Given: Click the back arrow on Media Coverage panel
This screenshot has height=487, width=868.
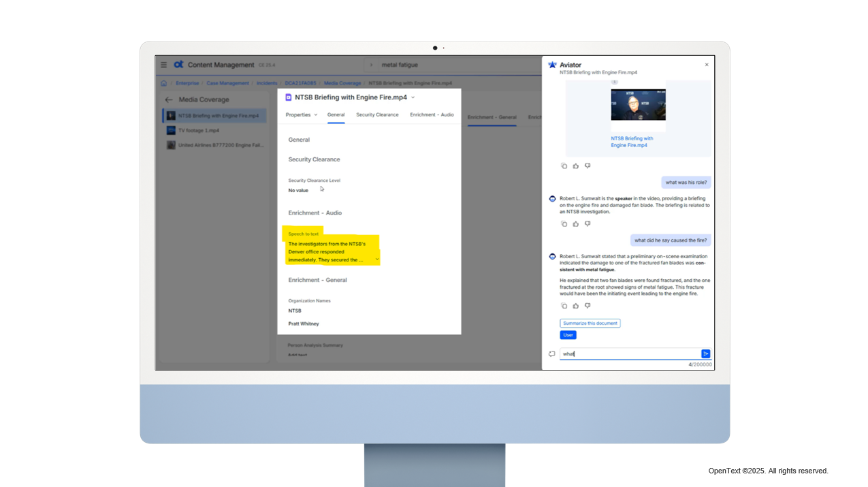Looking at the screenshot, I should (x=167, y=99).
